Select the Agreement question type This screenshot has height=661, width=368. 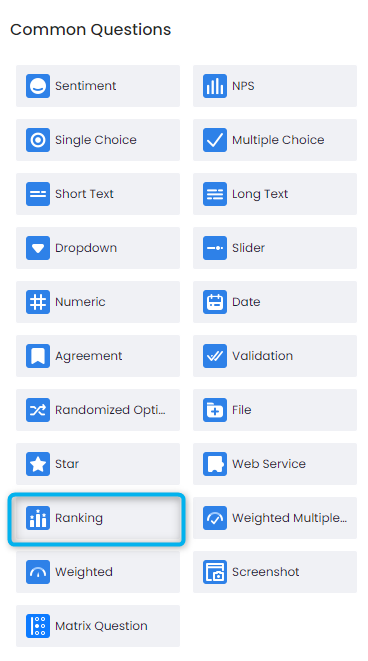click(x=98, y=356)
